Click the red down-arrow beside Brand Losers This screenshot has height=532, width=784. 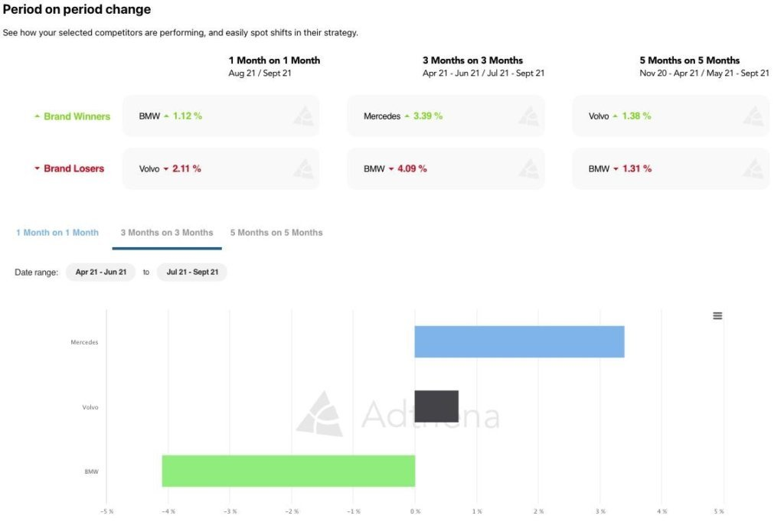[x=36, y=168]
